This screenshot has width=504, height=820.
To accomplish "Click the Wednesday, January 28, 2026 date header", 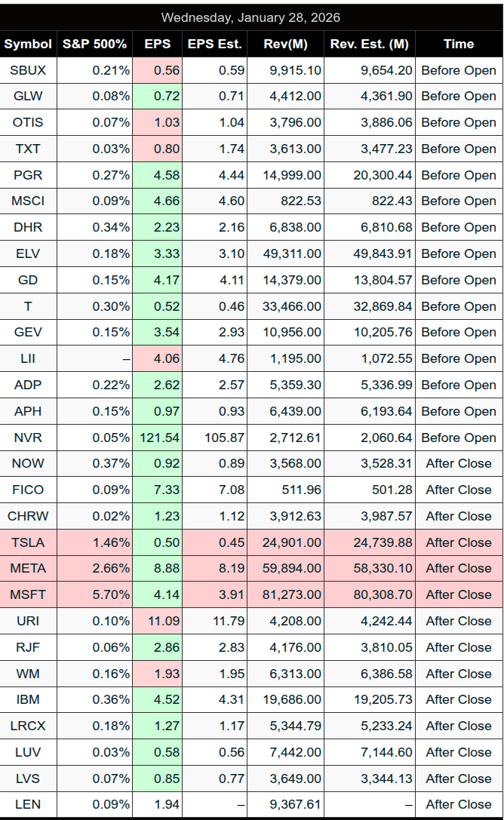I will [x=250, y=17].
